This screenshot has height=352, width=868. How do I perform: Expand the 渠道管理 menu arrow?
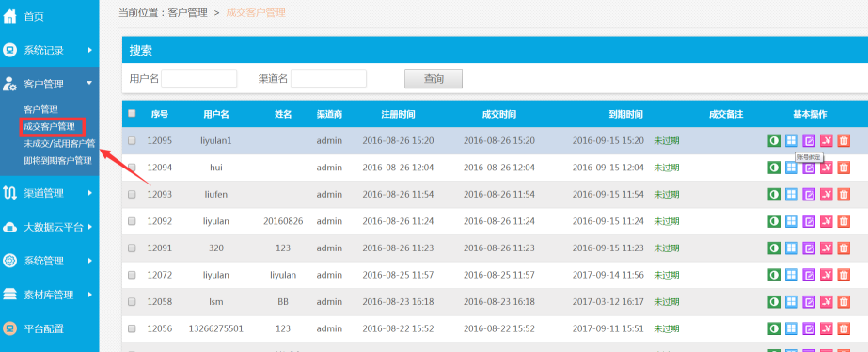coord(89,193)
